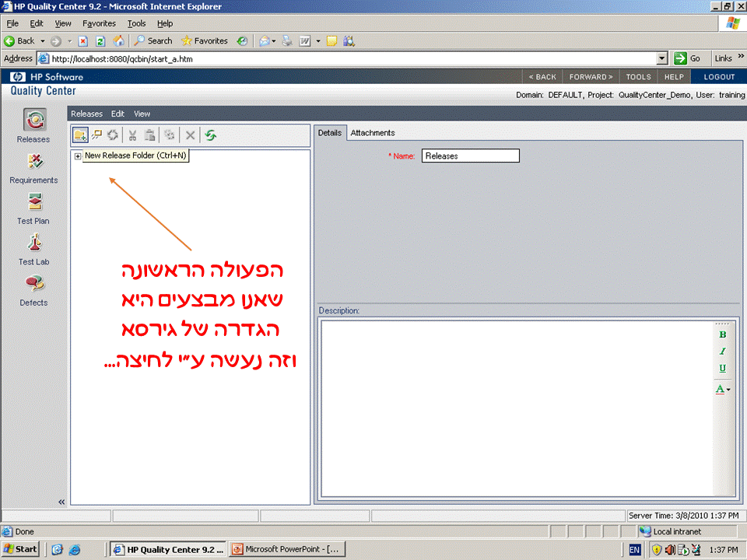Click the browser Search button

[153, 41]
